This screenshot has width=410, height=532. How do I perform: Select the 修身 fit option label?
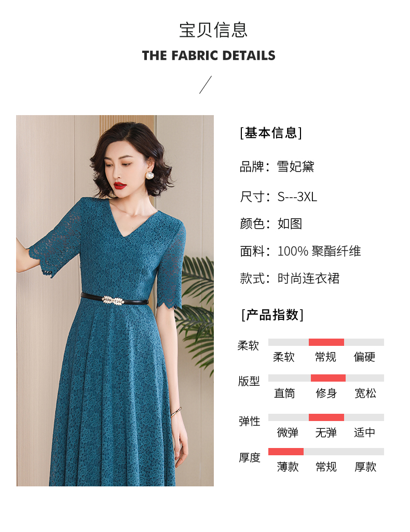[x=326, y=393]
